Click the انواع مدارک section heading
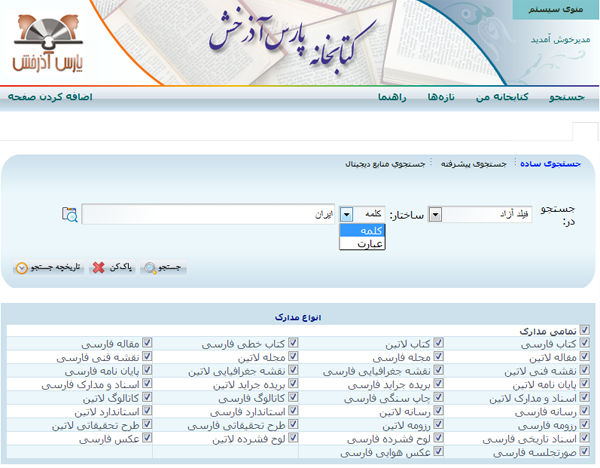The image size is (600, 468). pos(298,318)
